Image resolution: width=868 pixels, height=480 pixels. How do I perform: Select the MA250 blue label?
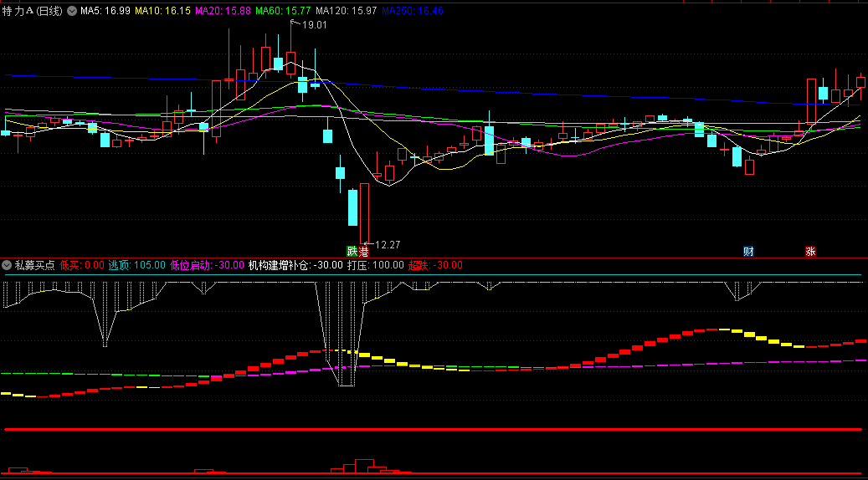point(413,11)
